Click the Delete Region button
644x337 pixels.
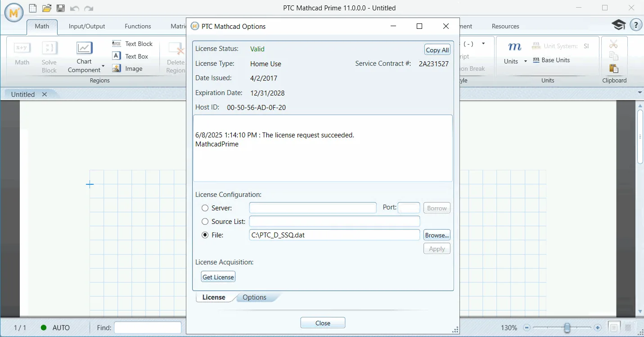(x=176, y=57)
